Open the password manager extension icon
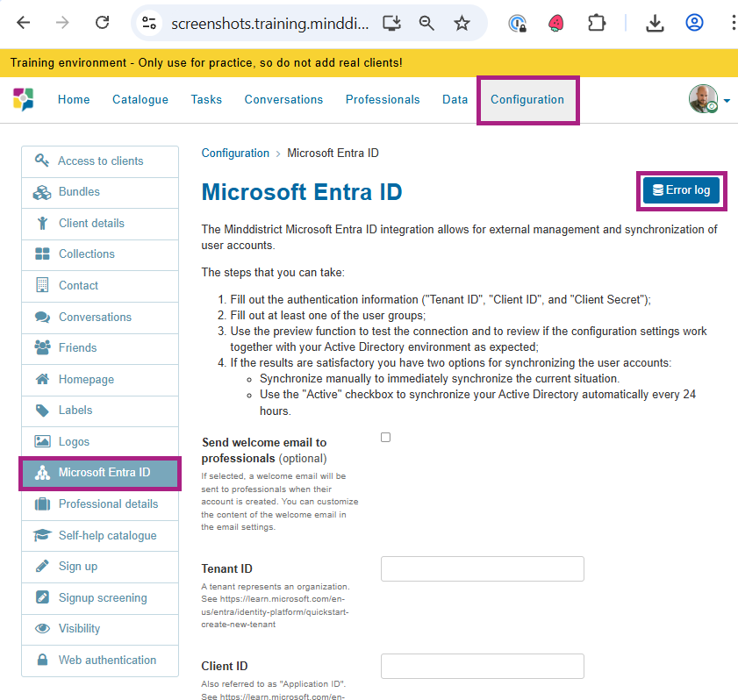The height and width of the screenshot is (700, 738). click(517, 23)
